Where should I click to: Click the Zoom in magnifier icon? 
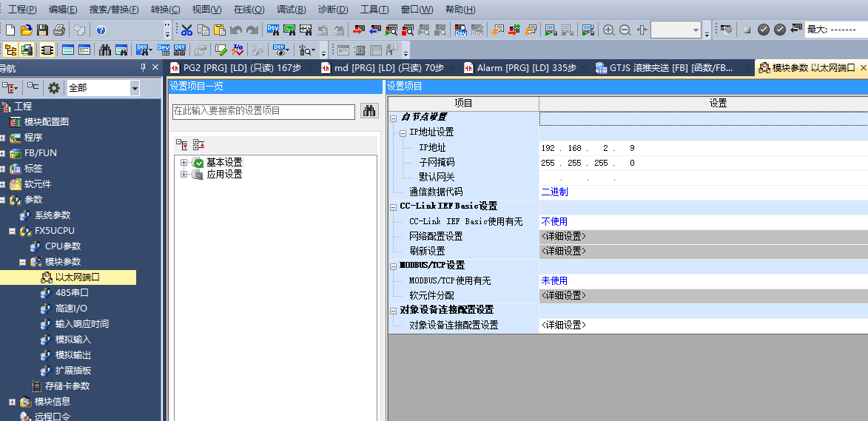click(608, 30)
